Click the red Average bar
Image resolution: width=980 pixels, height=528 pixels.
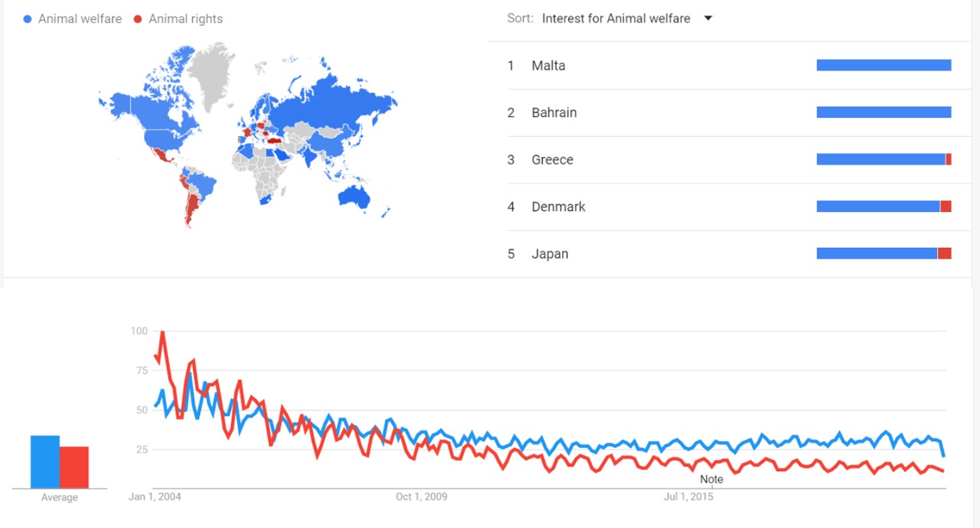pyautogui.click(x=74, y=467)
